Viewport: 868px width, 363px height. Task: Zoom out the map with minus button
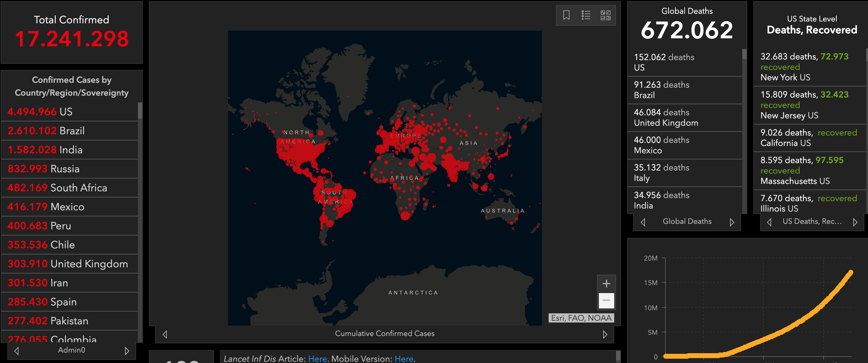(x=606, y=300)
